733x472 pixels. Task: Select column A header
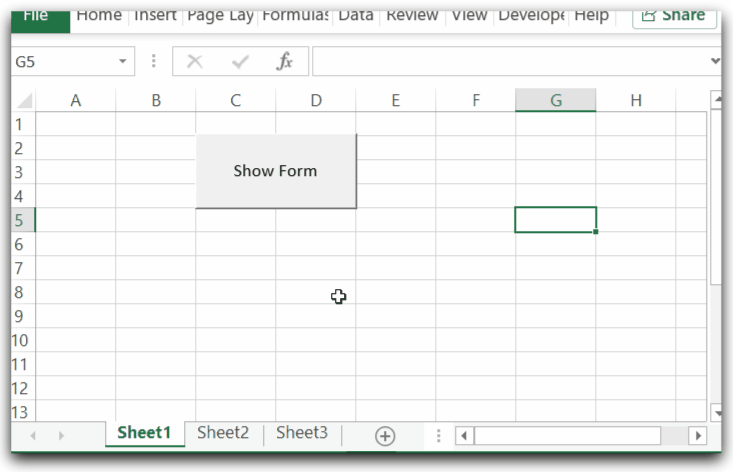(76, 100)
